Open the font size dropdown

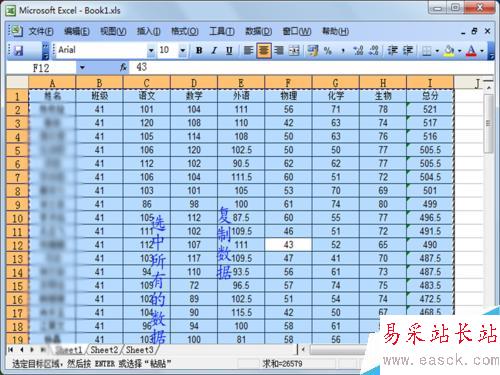(182, 51)
